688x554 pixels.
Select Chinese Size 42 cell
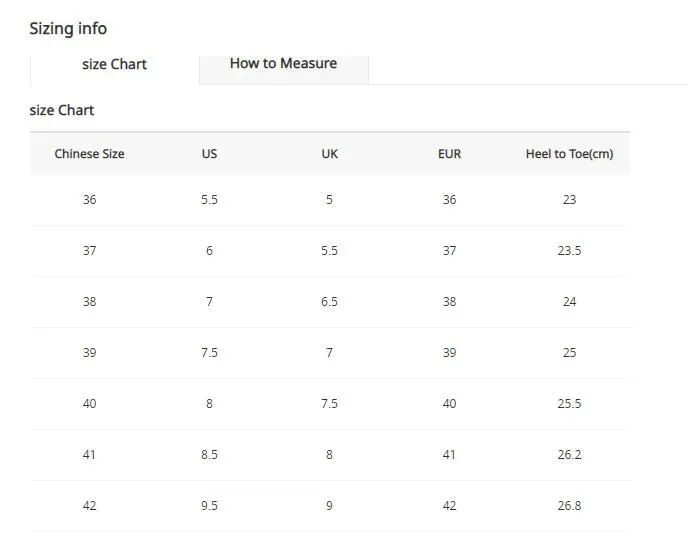click(x=90, y=506)
